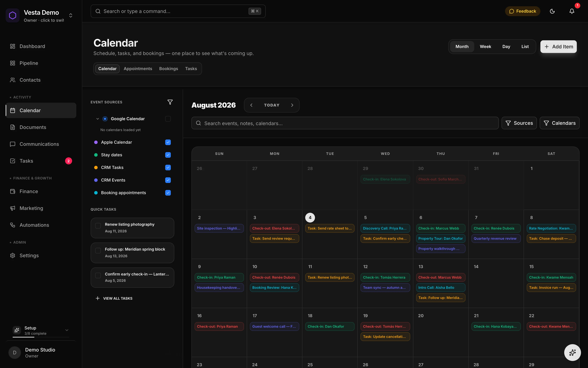Toggle the Google Calendar checkbox
The image size is (588, 368).
168,119
